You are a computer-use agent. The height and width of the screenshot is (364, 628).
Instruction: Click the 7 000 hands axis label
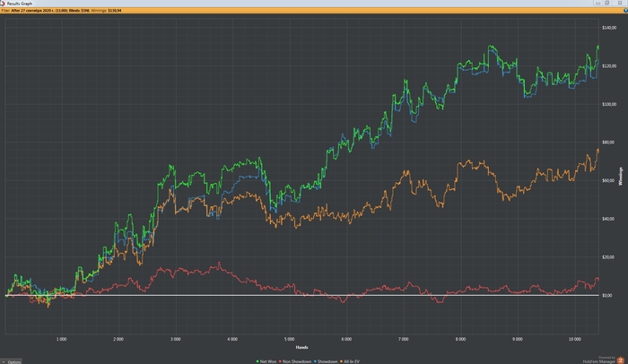pyautogui.click(x=404, y=339)
